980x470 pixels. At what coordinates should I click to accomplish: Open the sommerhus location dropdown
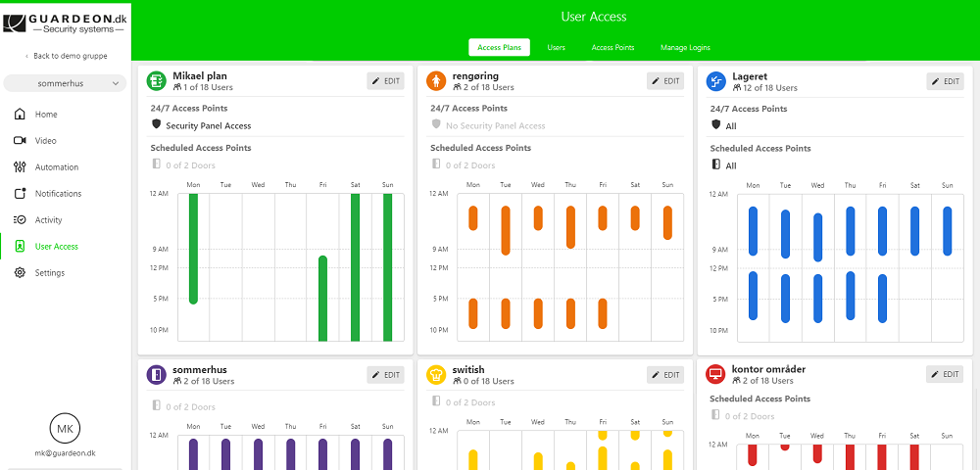click(65, 83)
